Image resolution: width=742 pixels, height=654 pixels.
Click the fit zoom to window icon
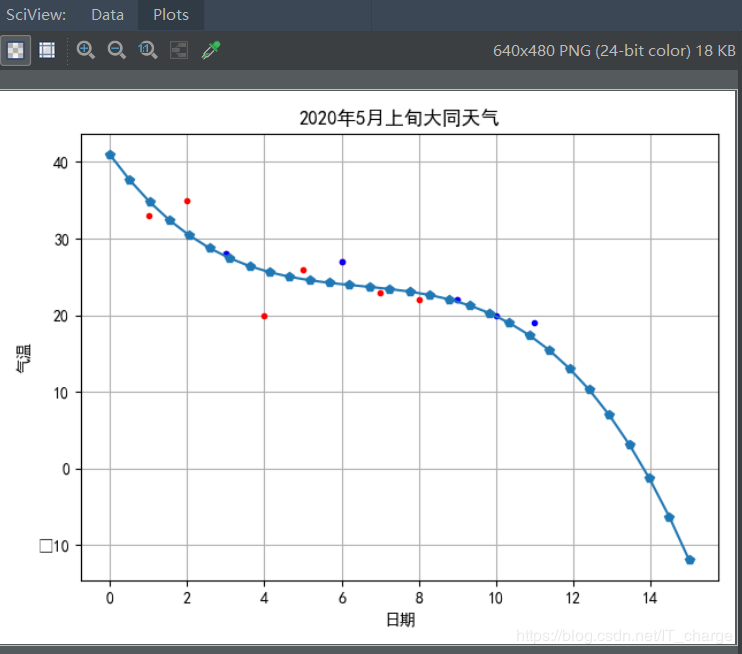179,50
